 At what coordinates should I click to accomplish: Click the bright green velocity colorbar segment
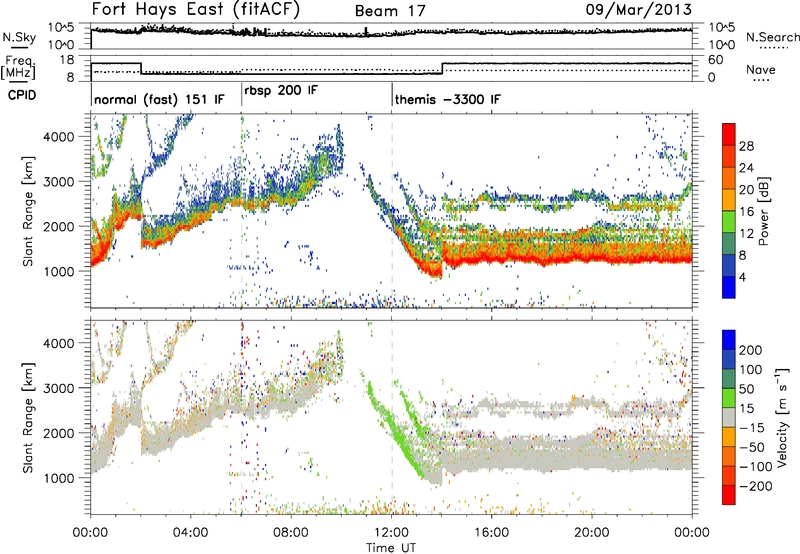[x=729, y=398]
